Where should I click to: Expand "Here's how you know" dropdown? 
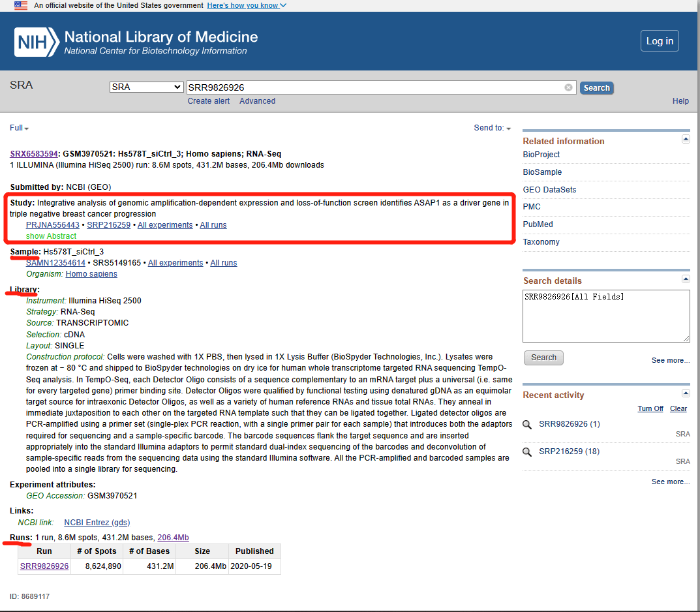pyautogui.click(x=247, y=5)
